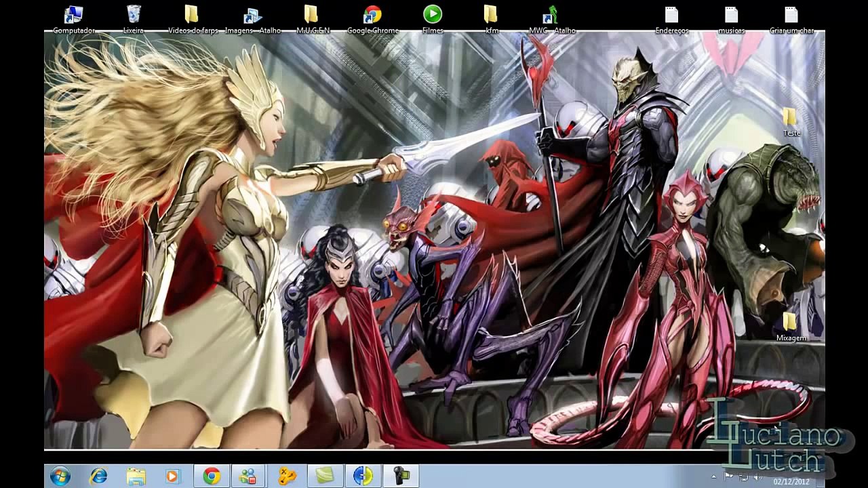Select the Teste folder icon
The image size is (868, 488).
pyautogui.click(x=791, y=122)
